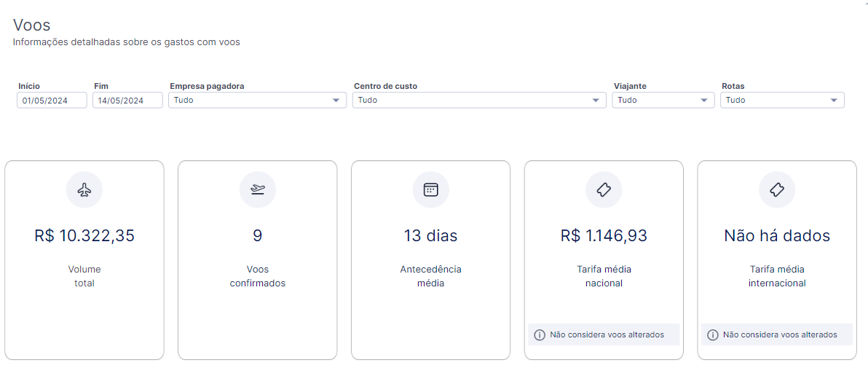Expand the Centro de custo dropdown
868x368 pixels.
pyautogui.click(x=479, y=101)
